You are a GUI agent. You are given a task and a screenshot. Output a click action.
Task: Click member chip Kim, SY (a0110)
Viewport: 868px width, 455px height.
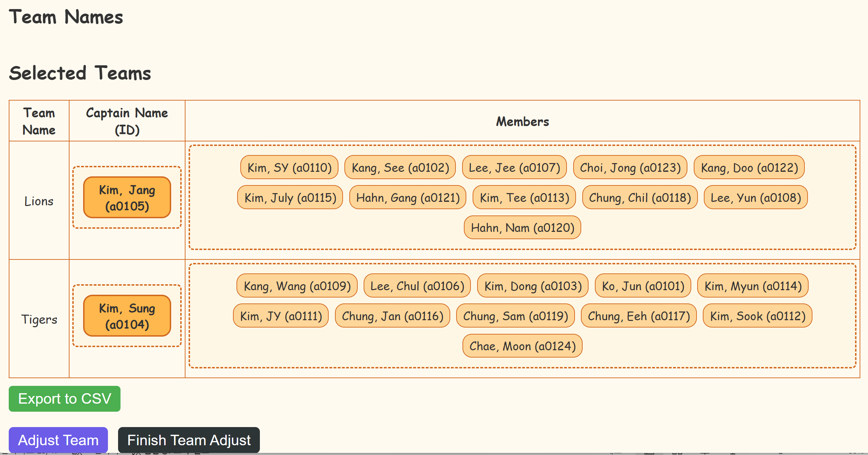pyautogui.click(x=289, y=168)
